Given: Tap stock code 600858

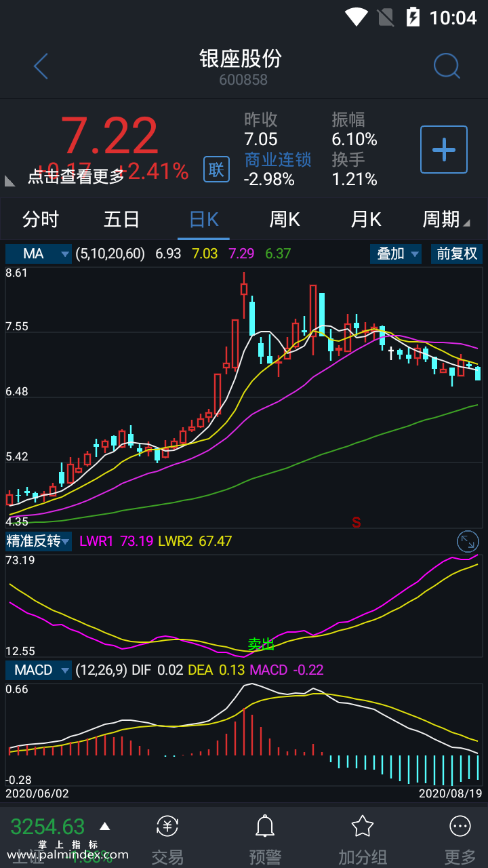Looking at the screenshot, I should click(243, 80).
